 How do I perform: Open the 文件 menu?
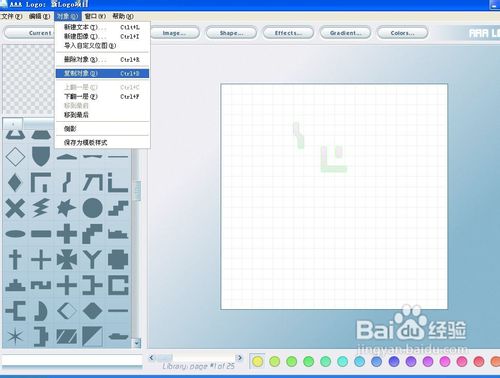point(11,16)
